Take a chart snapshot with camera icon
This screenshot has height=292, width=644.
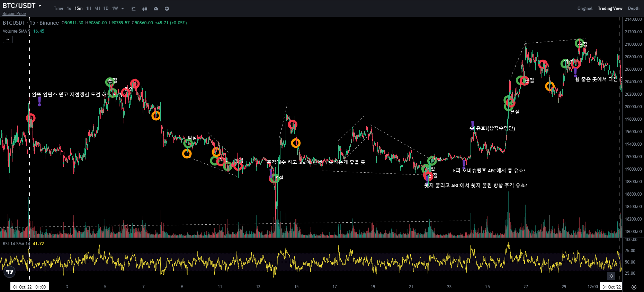tap(156, 9)
